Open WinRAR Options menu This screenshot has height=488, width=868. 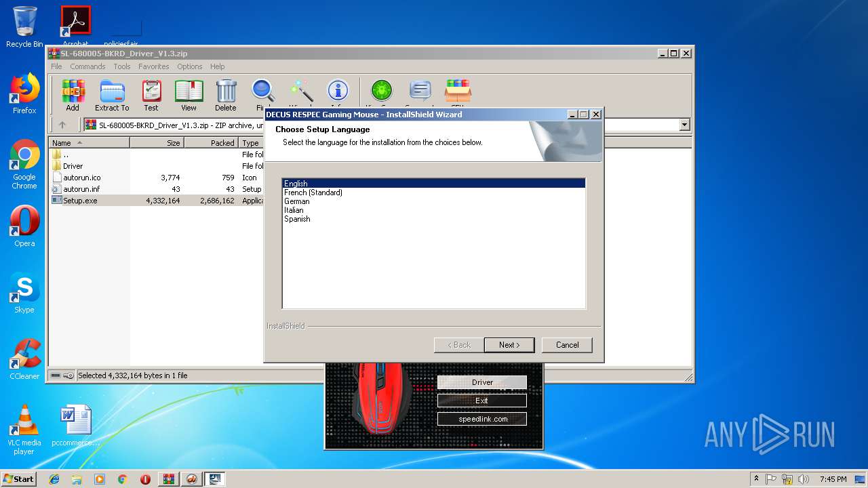pos(190,66)
